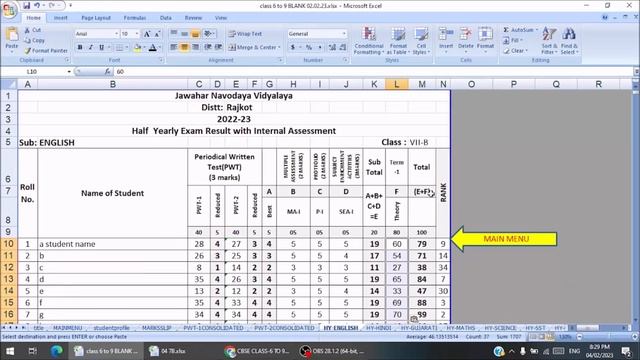Increase decimal places
Viewport: 640px width, 360px height.
click(332, 48)
